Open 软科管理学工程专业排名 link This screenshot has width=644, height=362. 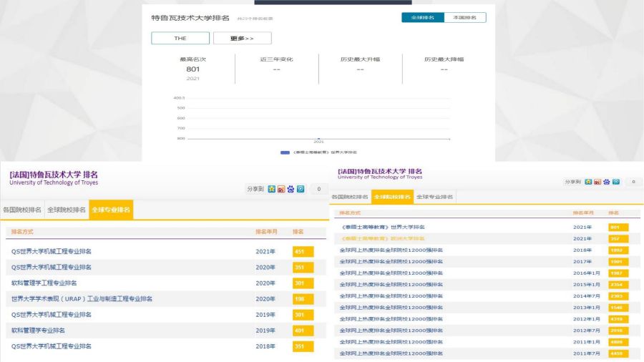(x=44, y=283)
